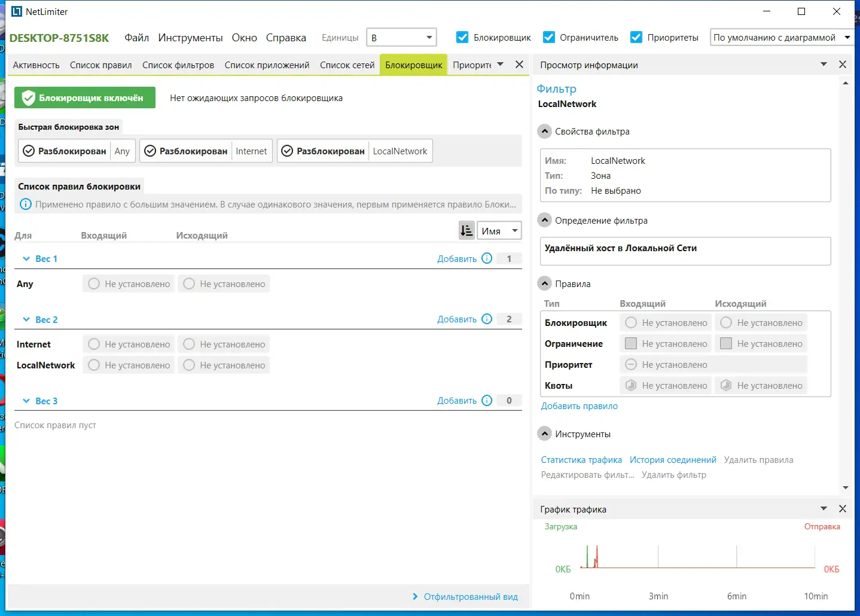The height and width of the screenshot is (616, 860).
Task: Toggle Ограничение outgoing checkbox in Правила
Action: point(725,343)
